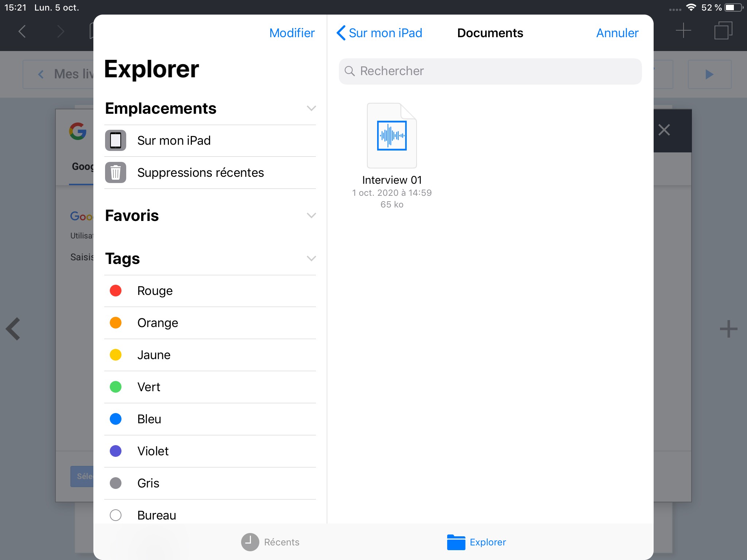Choose the Bleu tag
Image resolution: width=747 pixels, height=560 pixels.
coord(149,419)
